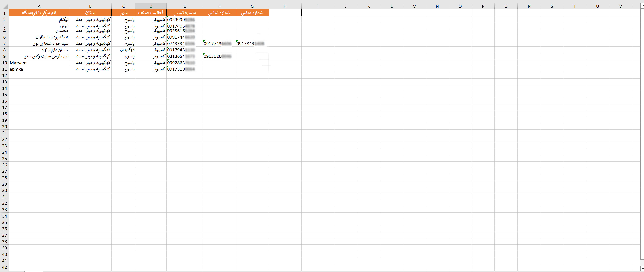Select column C header
Viewport: 644px width, 272px height.
tap(124, 6)
